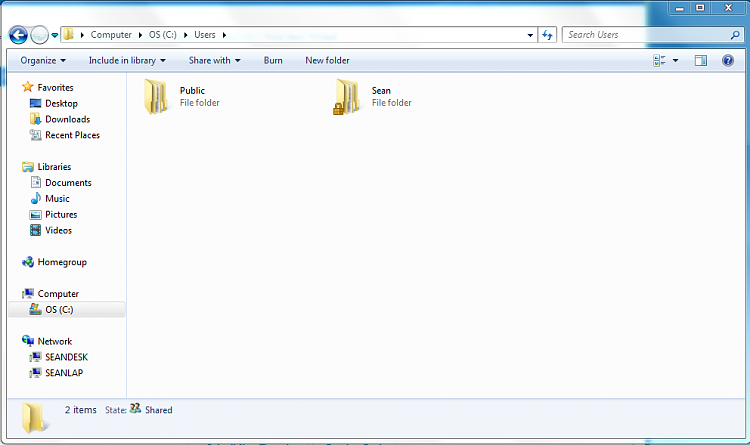
Task: Open Include in library menu
Action: (x=127, y=60)
